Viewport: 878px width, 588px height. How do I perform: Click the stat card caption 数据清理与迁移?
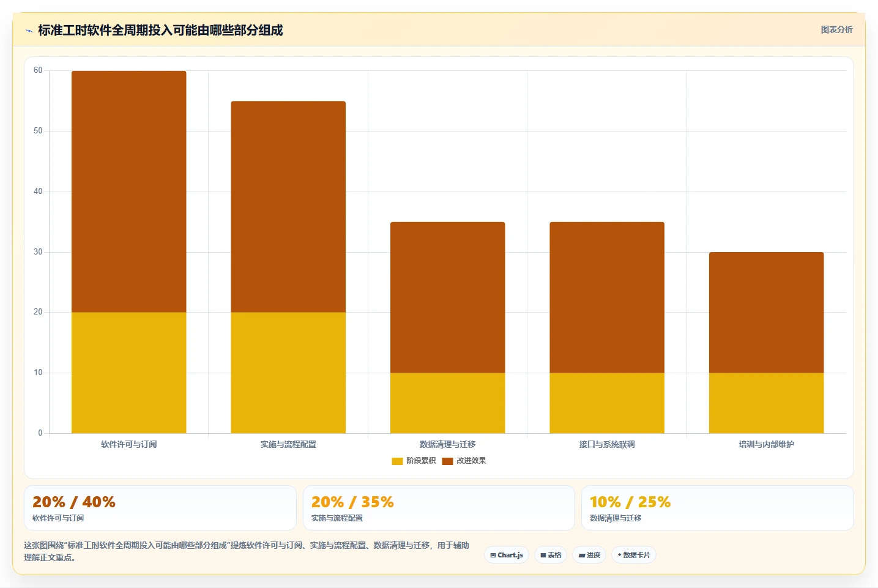tap(616, 518)
